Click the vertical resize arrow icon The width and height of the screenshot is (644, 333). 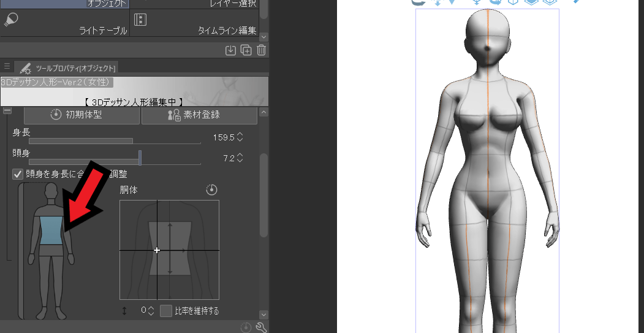pos(124,311)
